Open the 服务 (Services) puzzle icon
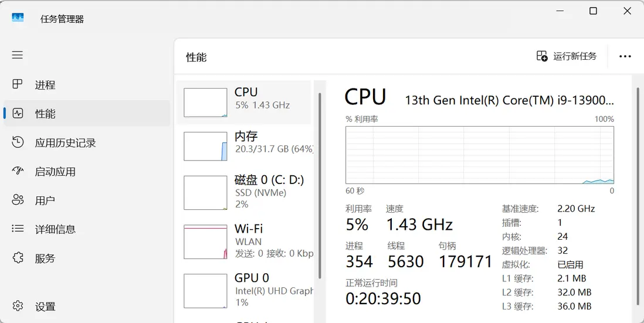 pos(18,258)
